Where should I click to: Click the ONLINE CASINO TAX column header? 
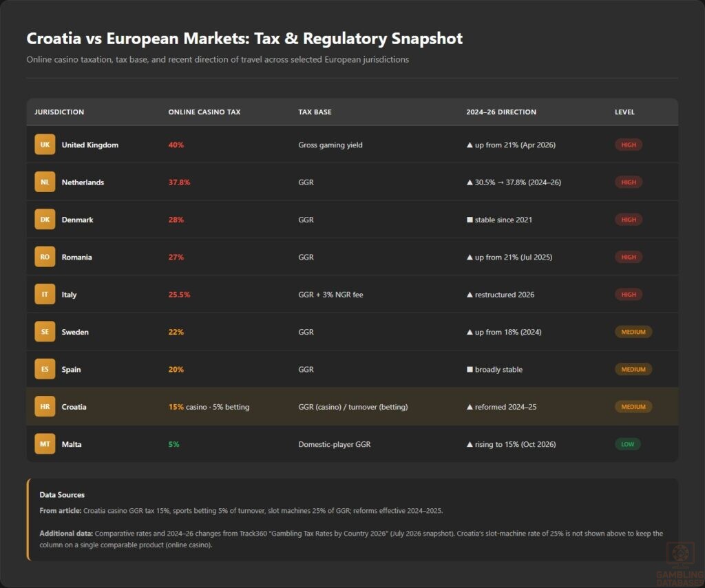pyautogui.click(x=204, y=112)
